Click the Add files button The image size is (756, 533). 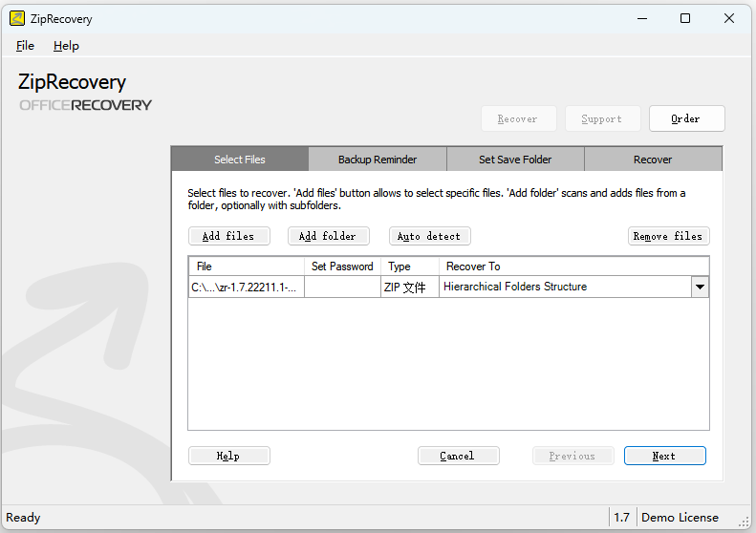click(x=229, y=236)
